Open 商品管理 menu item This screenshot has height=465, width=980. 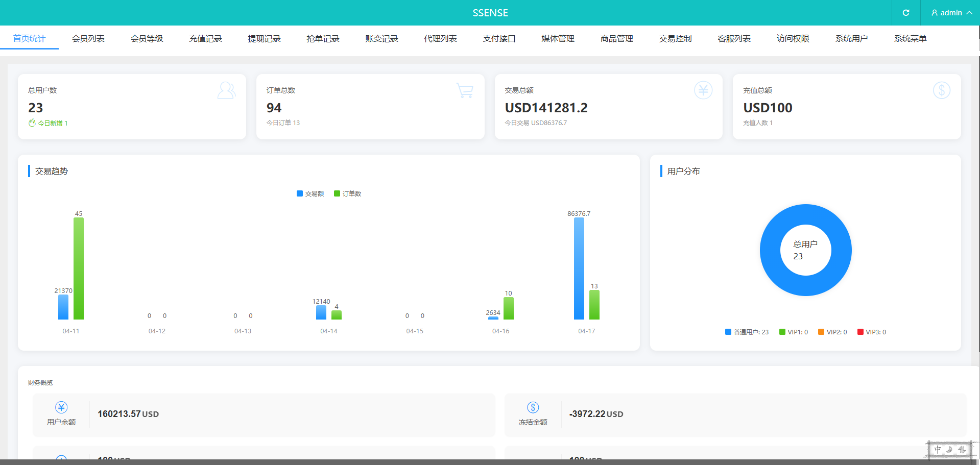tap(616, 38)
